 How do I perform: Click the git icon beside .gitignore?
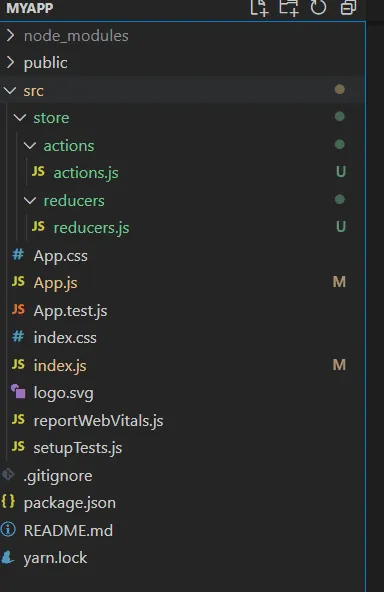coord(8,474)
